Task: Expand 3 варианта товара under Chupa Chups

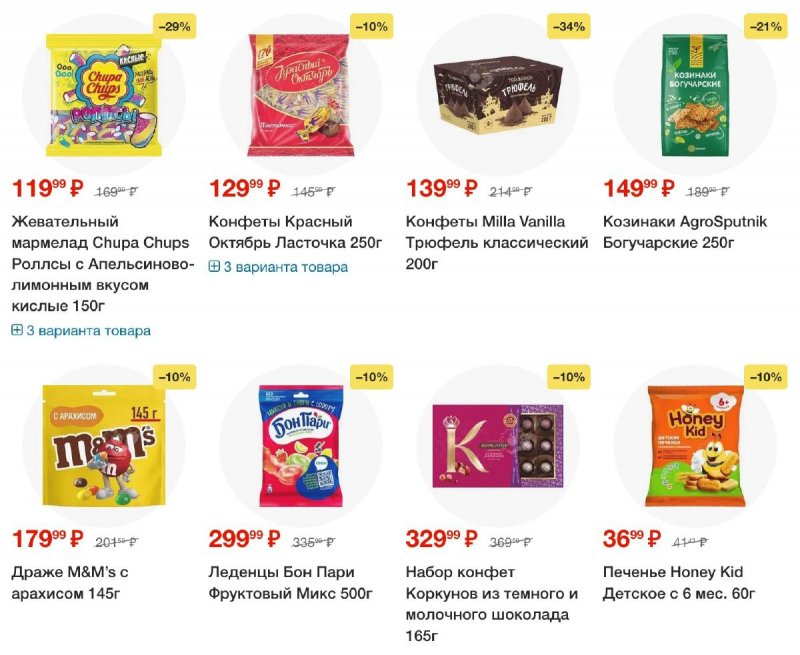Action: pos(81,331)
